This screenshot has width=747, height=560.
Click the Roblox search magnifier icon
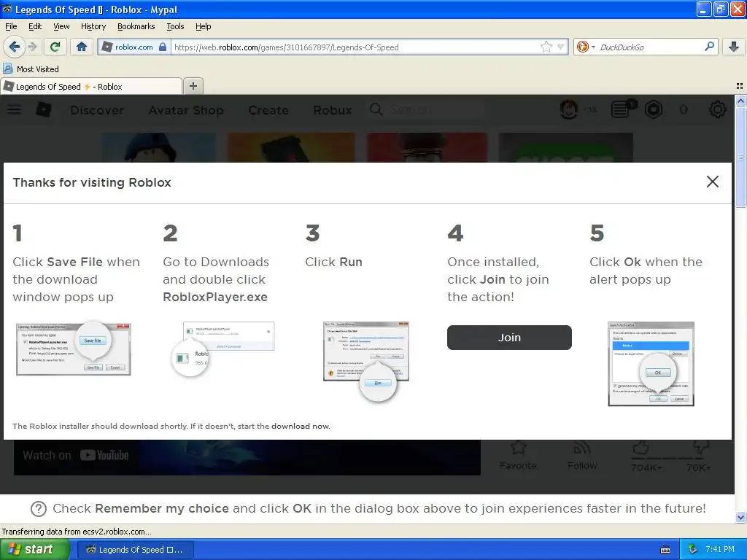click(376, 109)
